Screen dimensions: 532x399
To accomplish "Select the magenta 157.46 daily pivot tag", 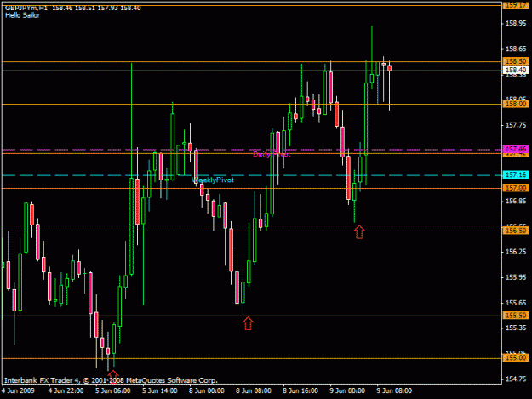I will tap(515, 149).
